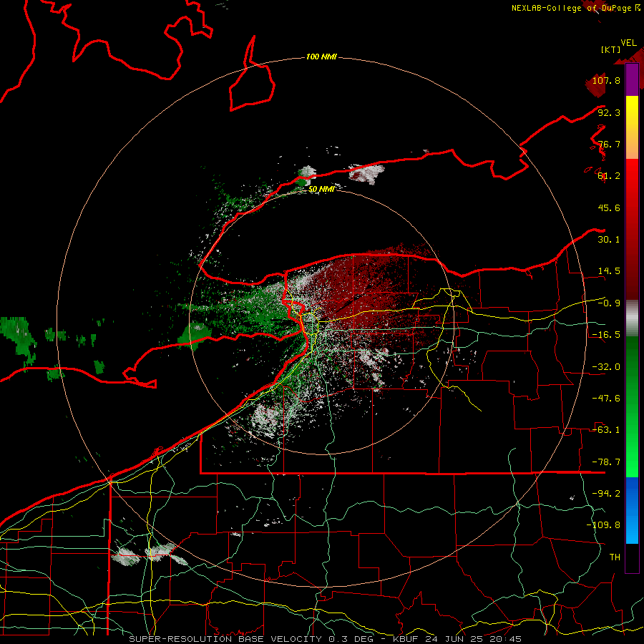Click the -63.1 velocity scale value
This screenshot has height=644, width=644.
606,429
